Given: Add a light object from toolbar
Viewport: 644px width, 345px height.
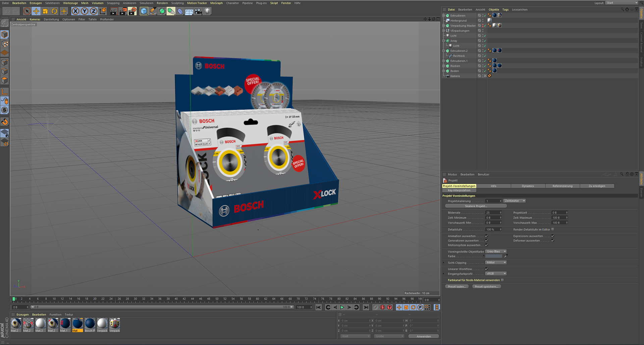Looking at the screenshot, I should [207, 11].
